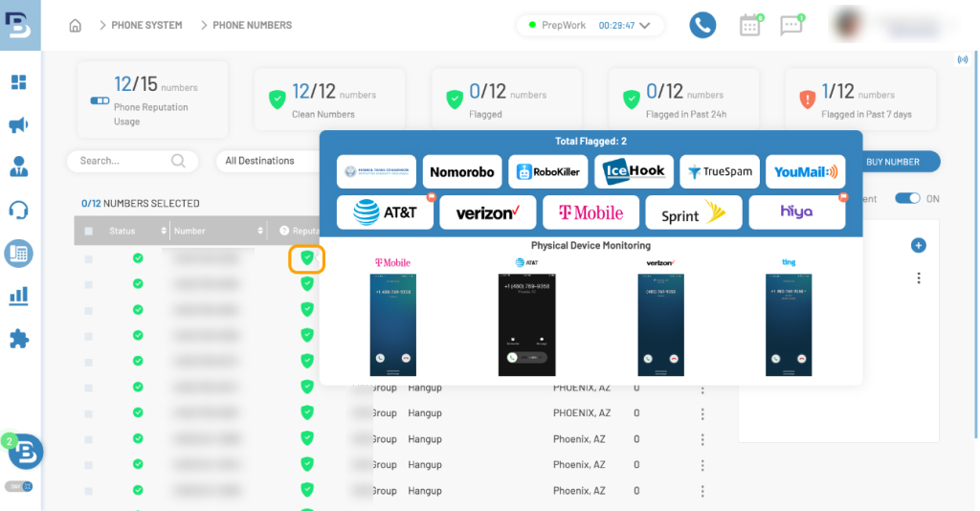Click the blue phone dialer icon
The height and width of the screenshot is (511, 980).
pos(702,25)
